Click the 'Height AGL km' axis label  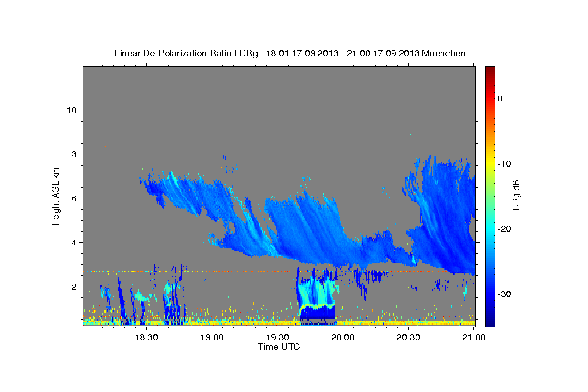pos(56,196)
